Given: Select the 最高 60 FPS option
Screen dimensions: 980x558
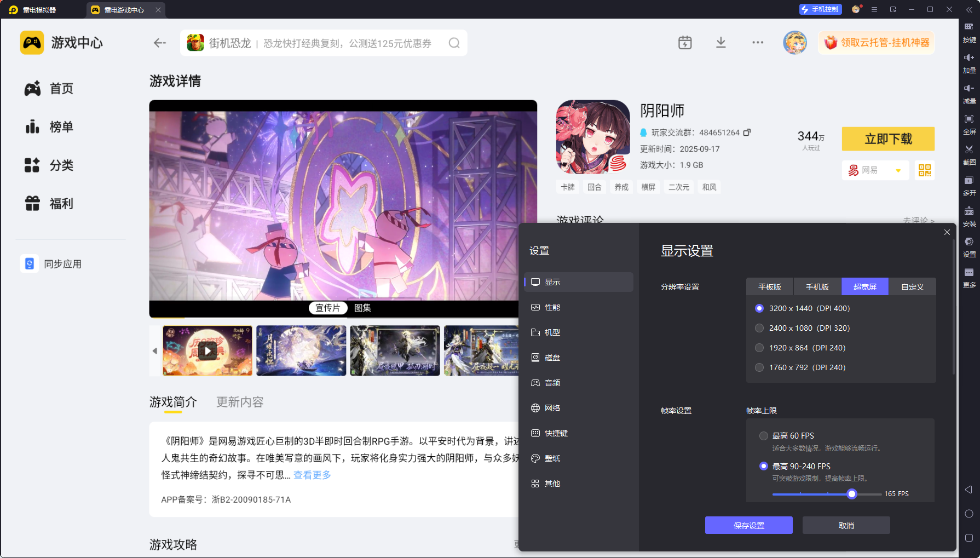Looking at the screenshot, I should (x=764, y=436).
